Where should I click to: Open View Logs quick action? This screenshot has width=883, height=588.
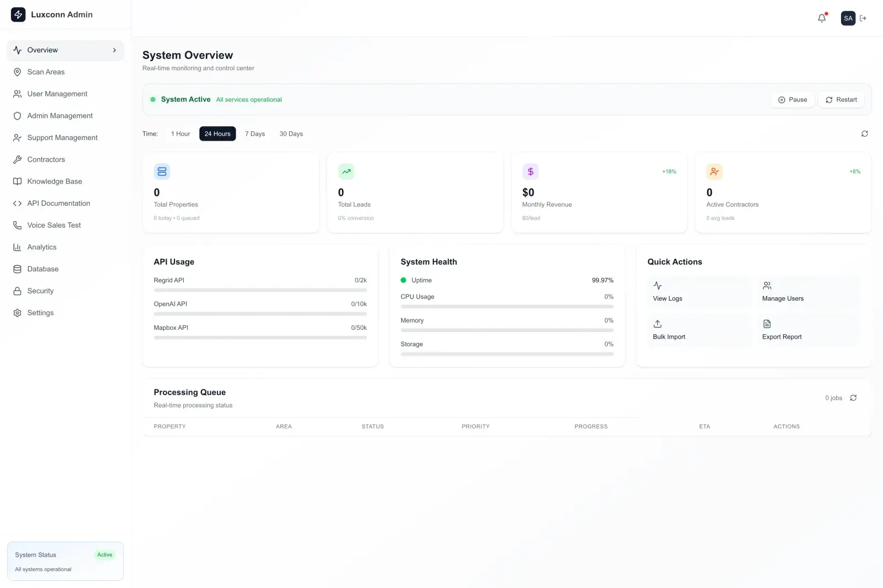click(x=699, y=292)
